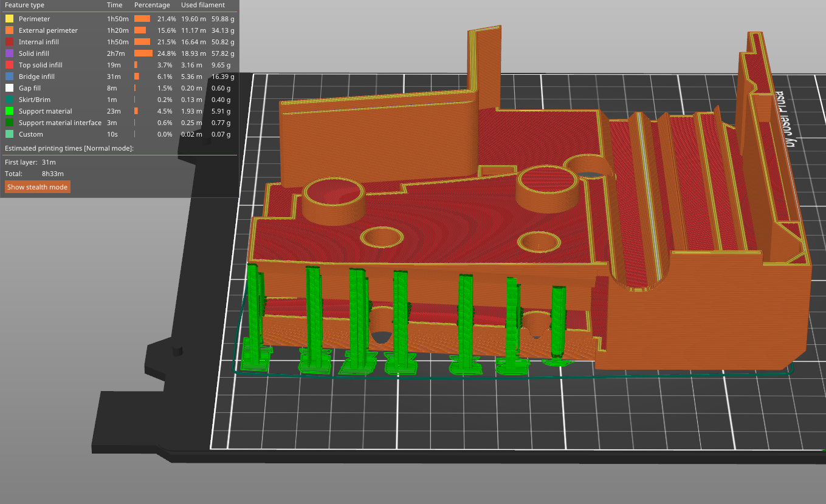The width and height of the screenshot is (826, 504).
Task: Click the Skirt/Brim teal swatch
Action: click(x=9, y=100)
